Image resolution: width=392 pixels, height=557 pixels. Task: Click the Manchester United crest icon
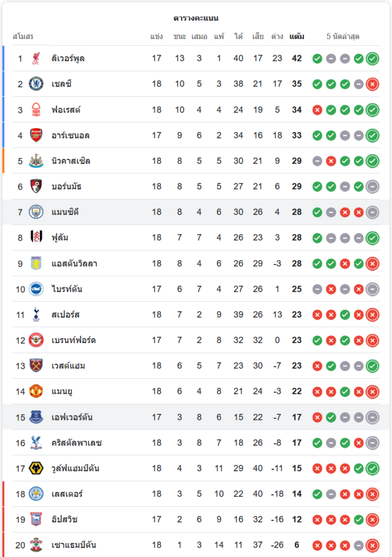pos(36,392)
